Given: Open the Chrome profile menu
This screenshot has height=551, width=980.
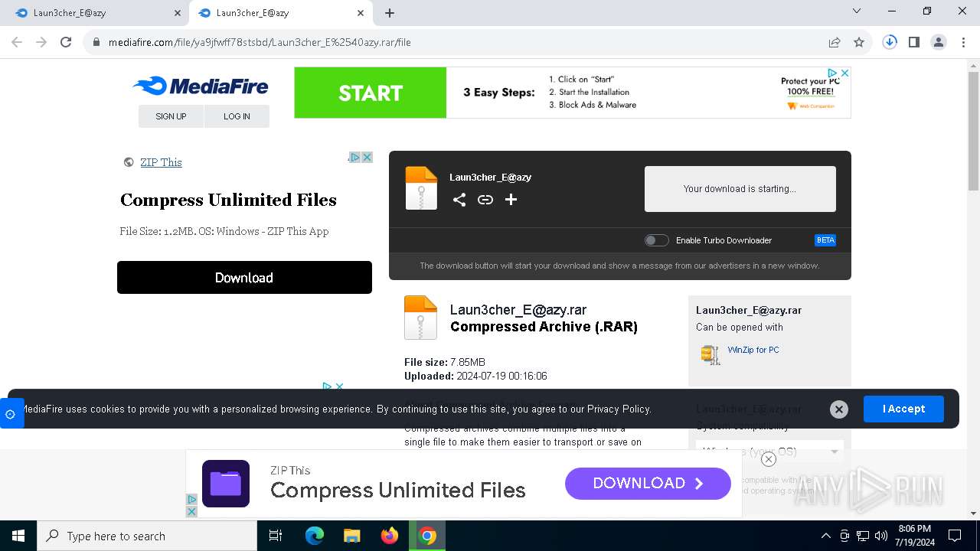Looking at the screenshot, I should click(x=939, y=42).
